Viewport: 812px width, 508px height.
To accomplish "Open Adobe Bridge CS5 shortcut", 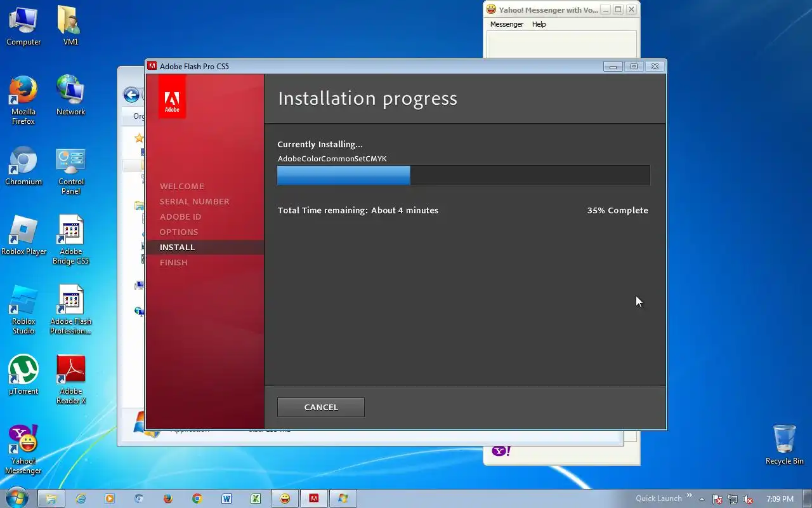I will coord(70,240).
